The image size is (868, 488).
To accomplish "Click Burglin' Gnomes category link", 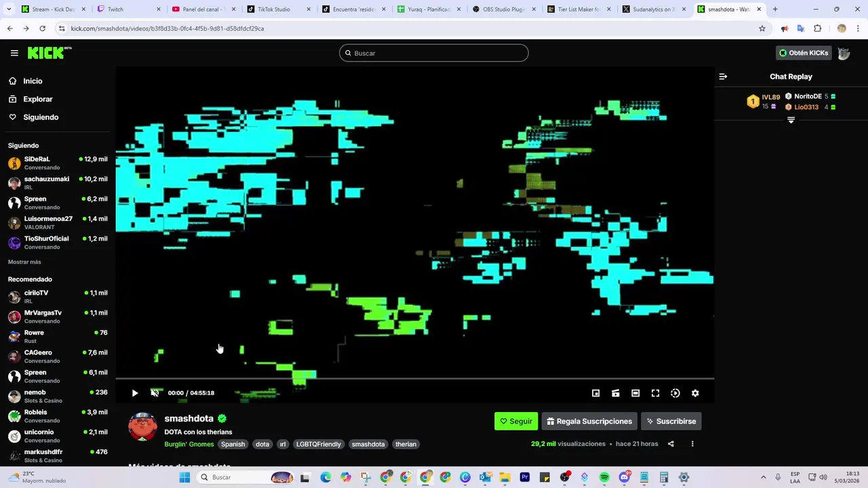I will click(189, 444).
